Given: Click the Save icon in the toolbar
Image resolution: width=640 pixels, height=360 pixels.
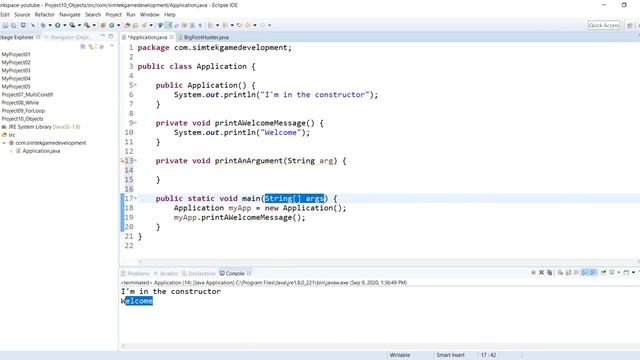Looking at the screenshot, I should (5, 25).
